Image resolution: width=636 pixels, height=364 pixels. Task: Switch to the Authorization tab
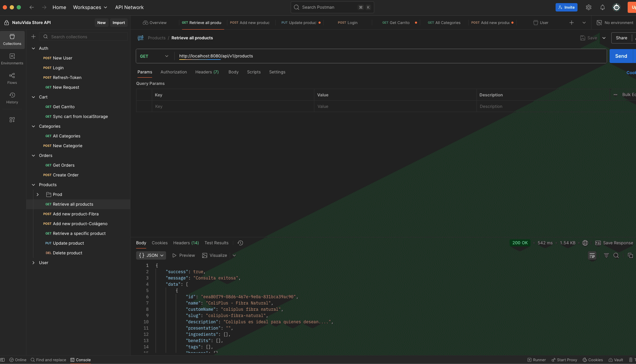(174, 72)
